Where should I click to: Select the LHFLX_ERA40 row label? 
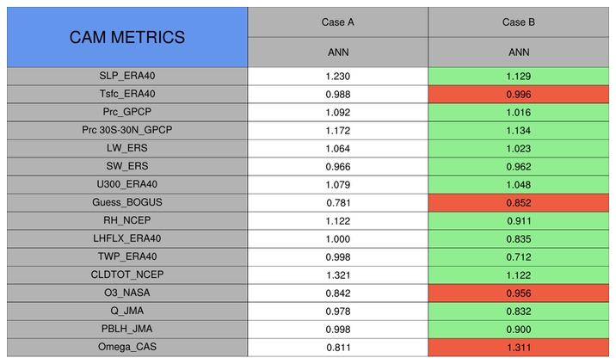126,238
